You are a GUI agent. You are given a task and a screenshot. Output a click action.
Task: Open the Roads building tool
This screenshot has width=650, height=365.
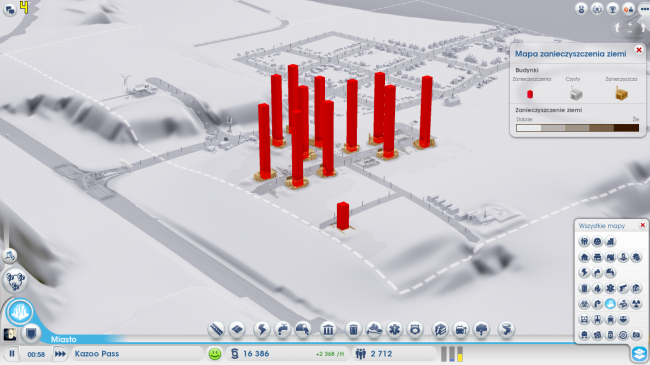click(x=216, y=330)
